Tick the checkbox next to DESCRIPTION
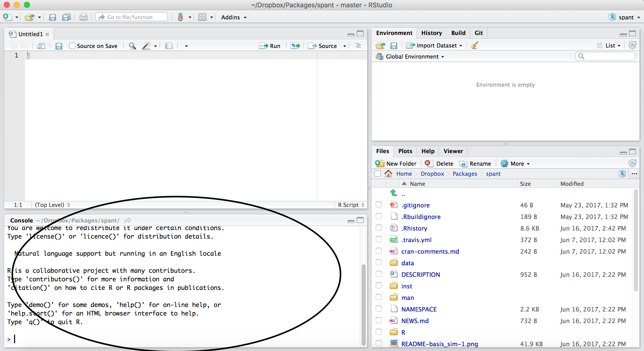Viewport: 644px width, 351px height. pos(379,274)
